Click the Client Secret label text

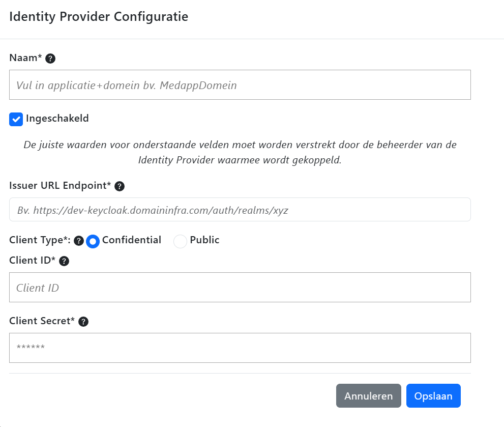(x=42, y=321)
